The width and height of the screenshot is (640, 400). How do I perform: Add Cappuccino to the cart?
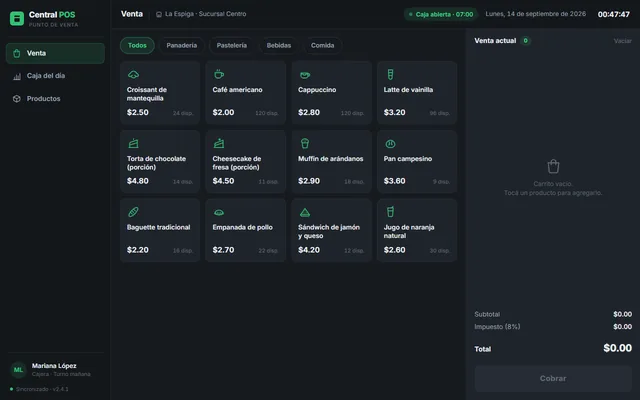tap(331, 93)
